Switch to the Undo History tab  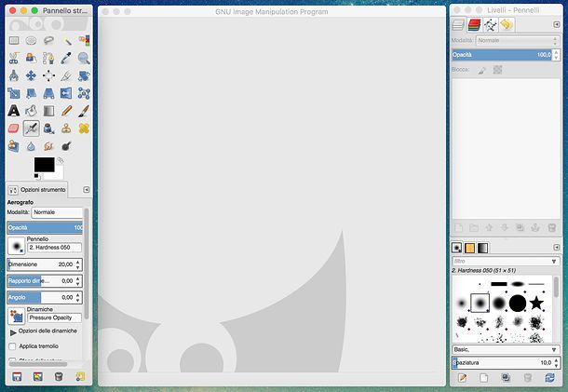[507, 24]
